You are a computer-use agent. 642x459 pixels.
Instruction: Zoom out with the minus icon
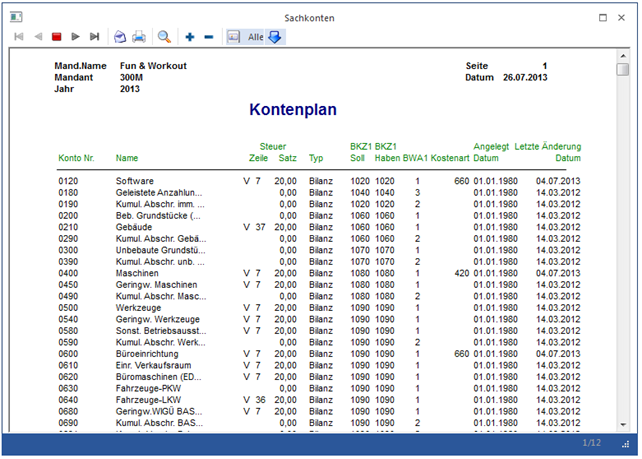click(208, 37)
